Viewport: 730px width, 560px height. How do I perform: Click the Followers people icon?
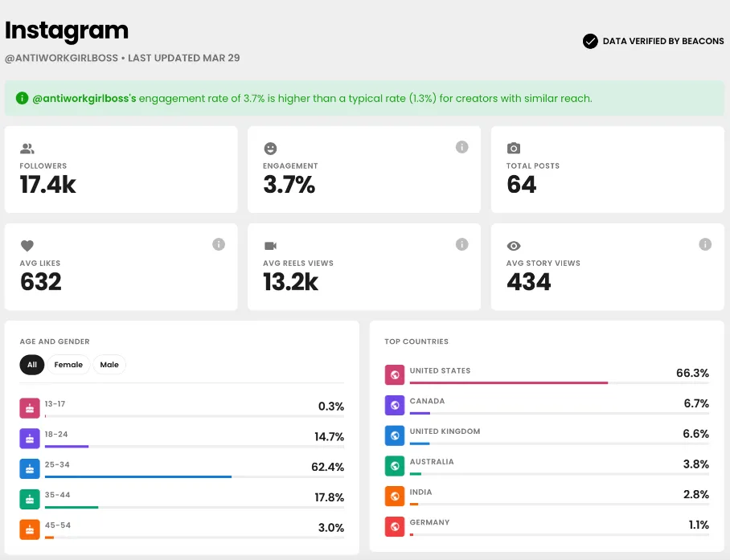[27, 149]
